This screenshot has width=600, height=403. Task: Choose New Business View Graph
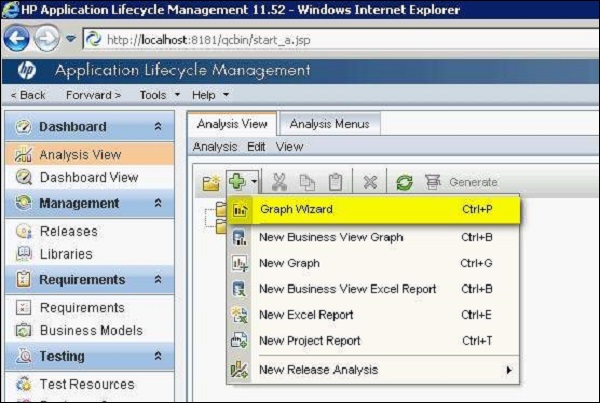[x=330, y=237]
